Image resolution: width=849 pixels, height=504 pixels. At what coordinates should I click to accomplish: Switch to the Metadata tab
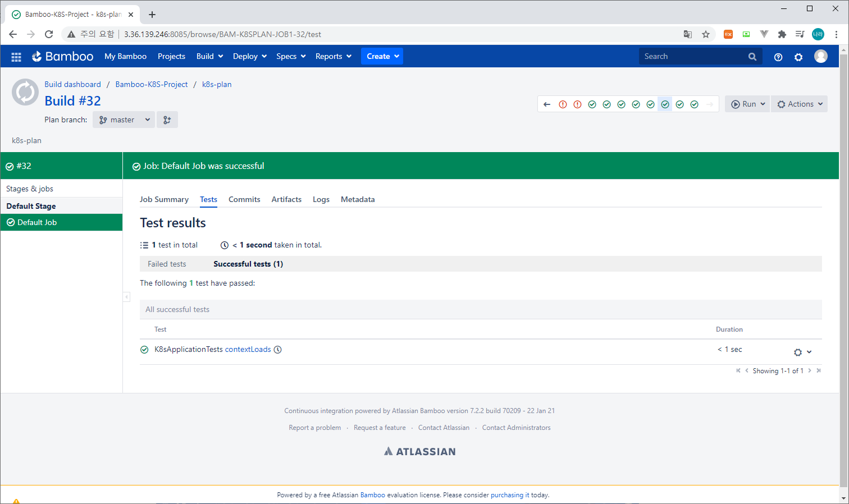(x=358, y=199)
